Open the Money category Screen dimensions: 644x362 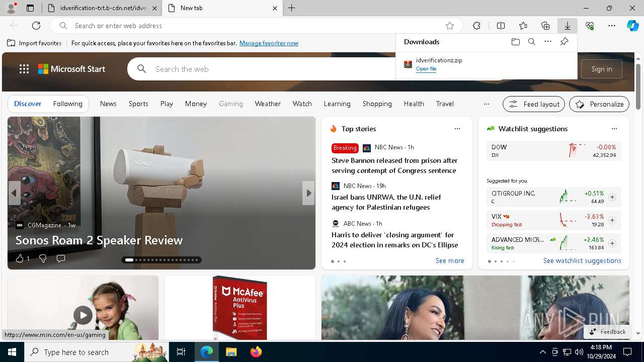(196, 104)
